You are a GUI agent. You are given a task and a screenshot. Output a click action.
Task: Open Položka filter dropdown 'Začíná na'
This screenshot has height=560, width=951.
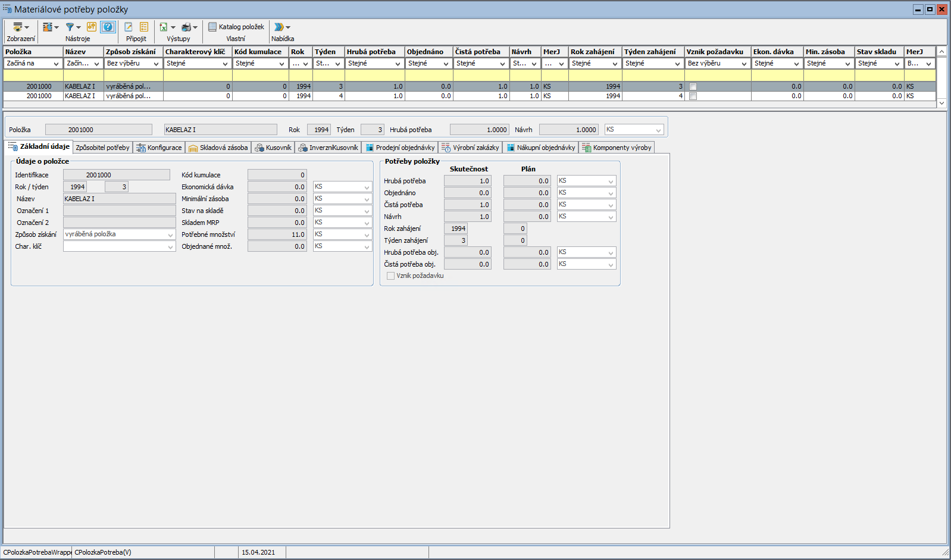(x=33, y=64)
